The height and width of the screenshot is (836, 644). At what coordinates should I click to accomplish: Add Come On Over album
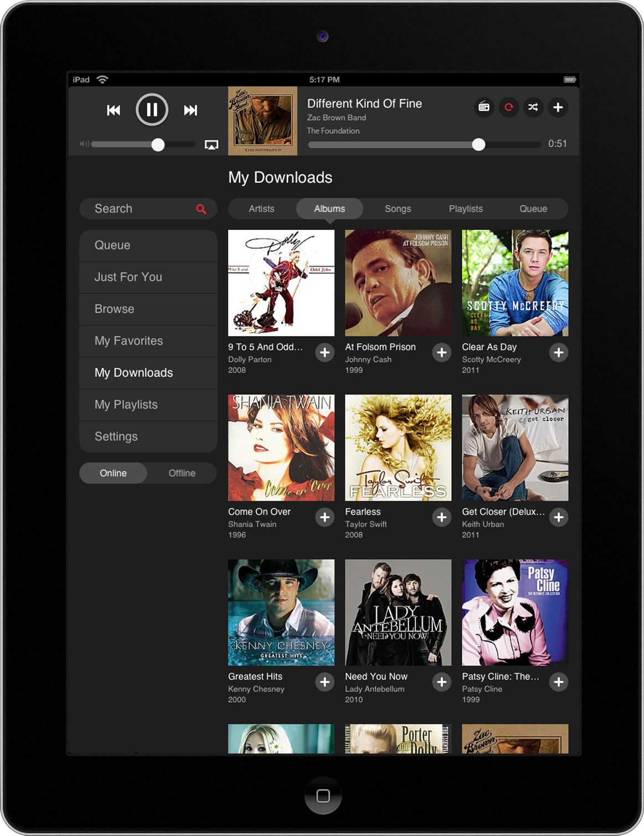(325, 517)
